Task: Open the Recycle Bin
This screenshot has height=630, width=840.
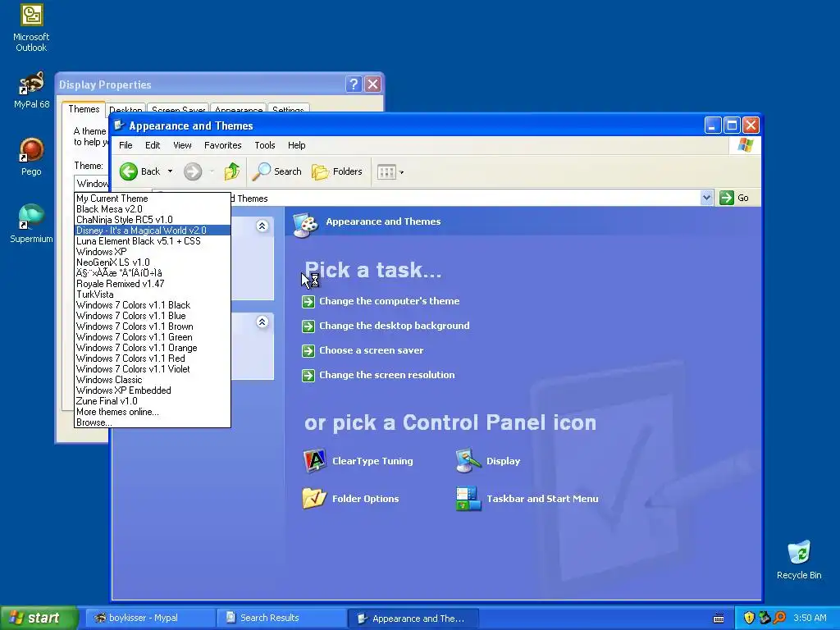Action: pyautogui.click(x=799, y=559)
